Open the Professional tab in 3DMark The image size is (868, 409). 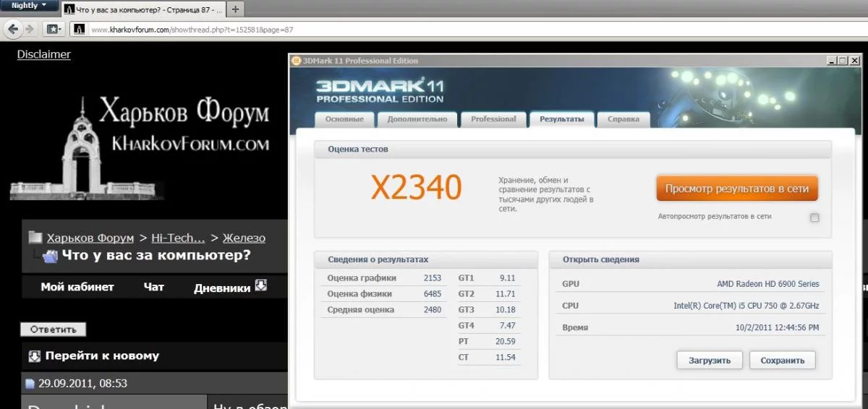click(493, 119)
